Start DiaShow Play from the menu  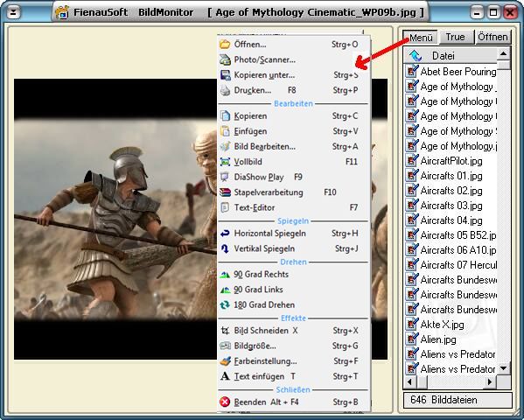point(293,177)
